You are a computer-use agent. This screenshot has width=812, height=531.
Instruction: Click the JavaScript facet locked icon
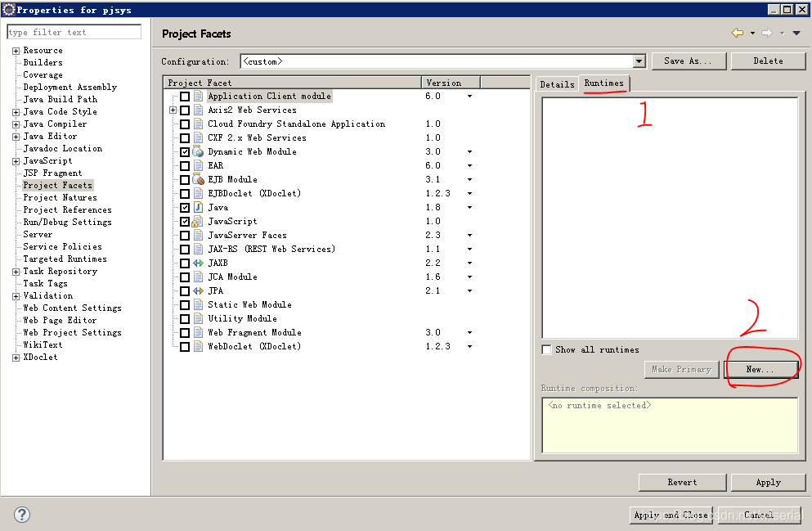197,222
